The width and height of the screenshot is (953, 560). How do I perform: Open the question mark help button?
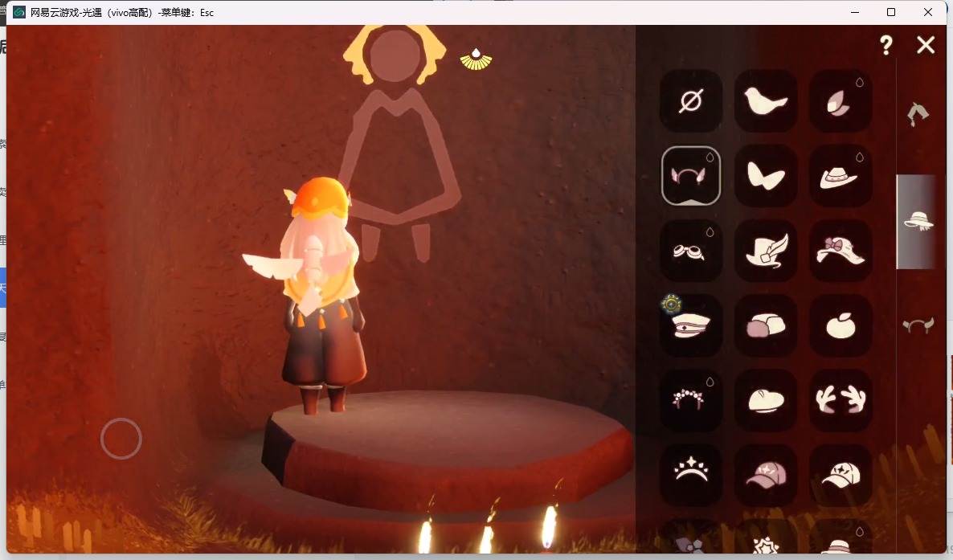point(886,44)
